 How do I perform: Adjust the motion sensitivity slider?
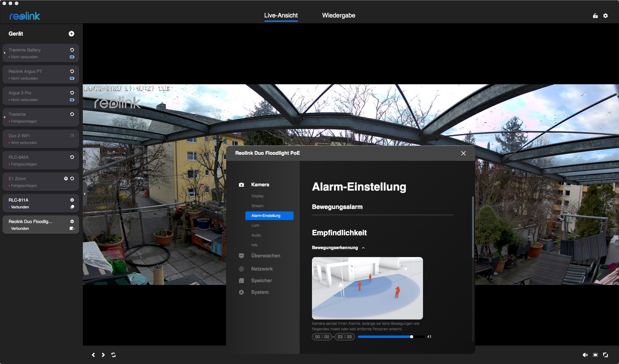411,337
